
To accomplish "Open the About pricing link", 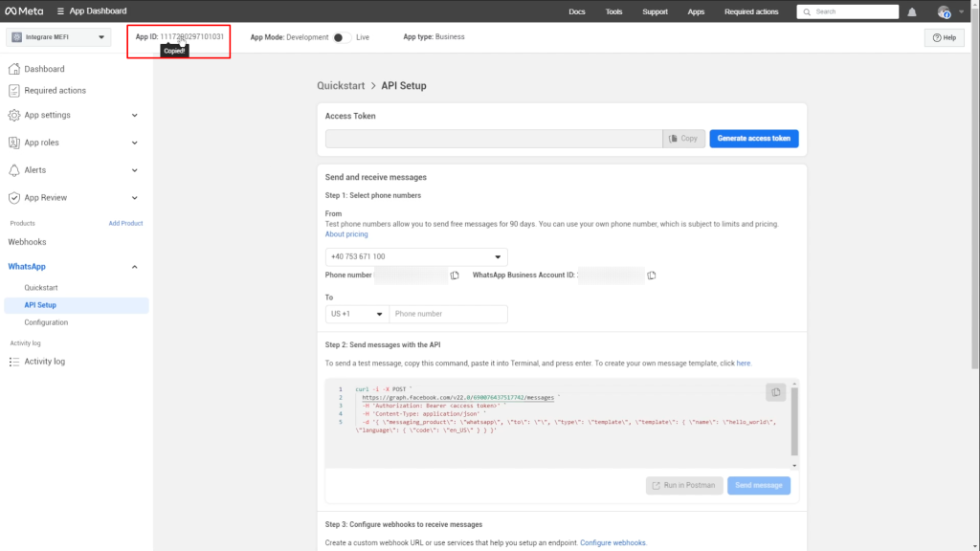I will pyautogui.click(x=346, y=234).
